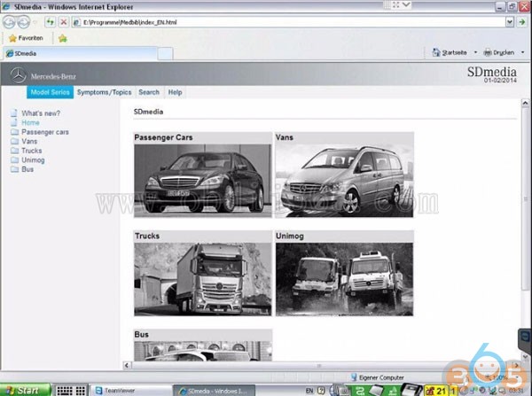Open the Trucks tree link
Image resolution: width=532 pixels, height=396 pixels.
pos(32,151)
